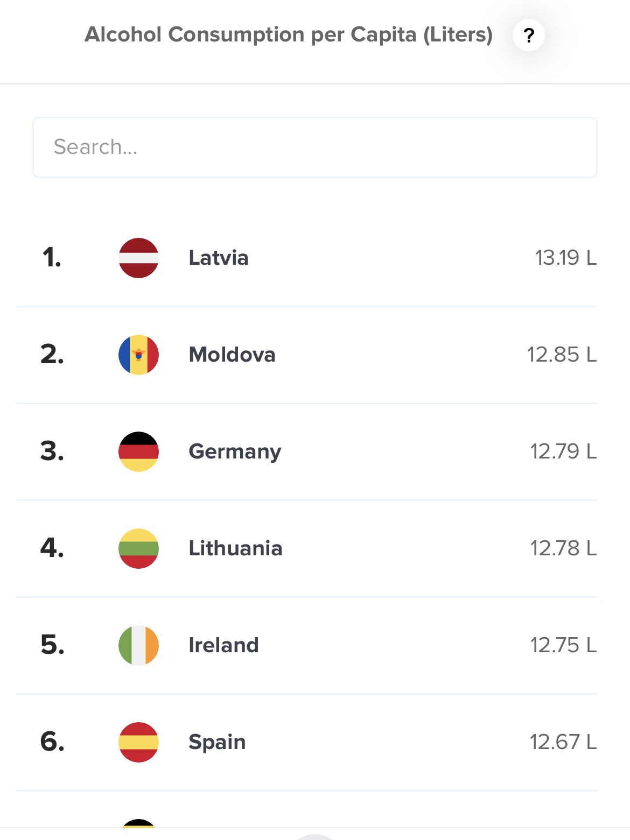Click the Spain flag icon
630x840 pixels.
tap(138, 742)
